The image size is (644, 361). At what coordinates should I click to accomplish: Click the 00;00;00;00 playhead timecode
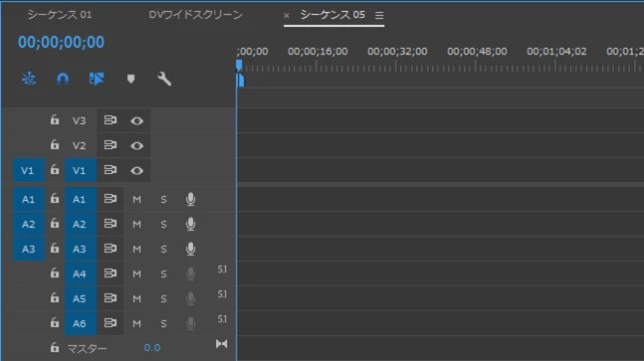tap(61, 42)
